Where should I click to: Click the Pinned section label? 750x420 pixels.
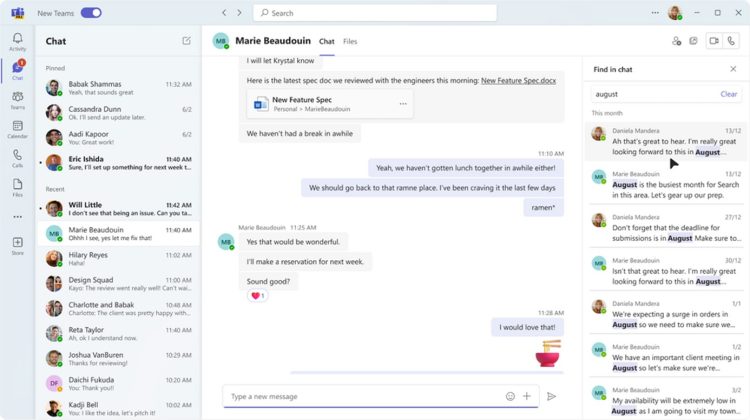point(55,68)
